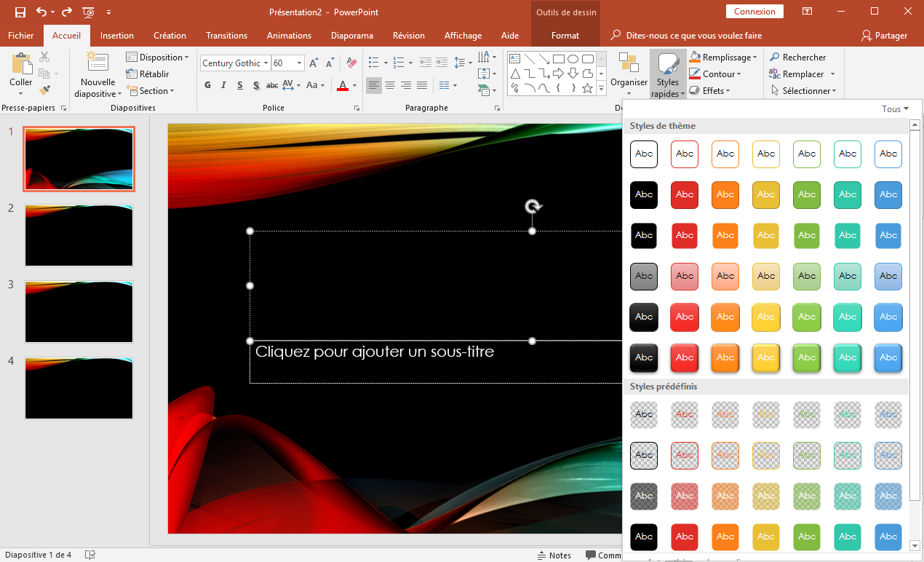Screen dimensions: 924x562
Task: Open font size 60 dropdown
Action: point(299,63)
